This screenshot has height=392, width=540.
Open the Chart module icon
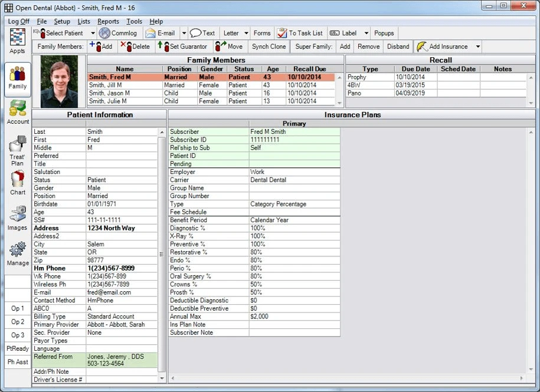pos(18,182)
